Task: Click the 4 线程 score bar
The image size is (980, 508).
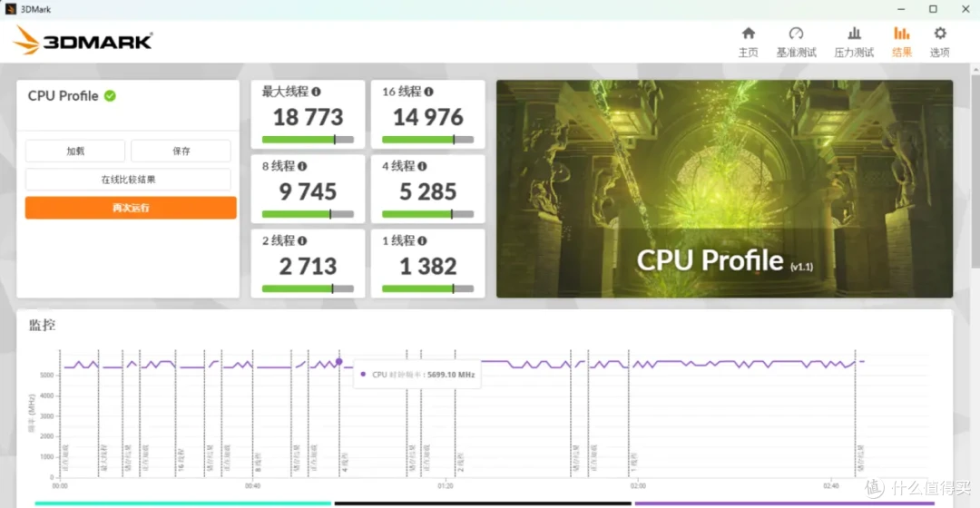Action: coord(428,214)
